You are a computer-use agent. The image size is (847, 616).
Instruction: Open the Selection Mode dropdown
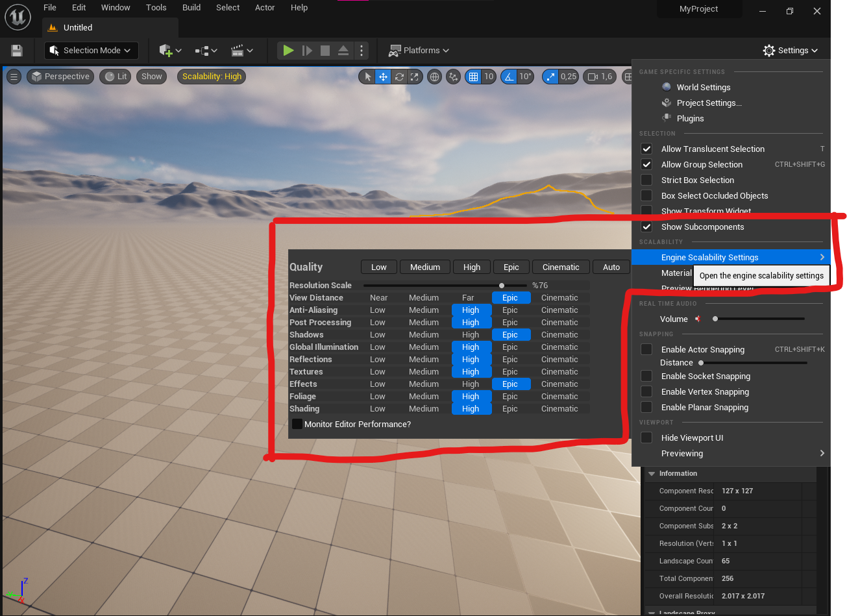[x=91, y=51]
